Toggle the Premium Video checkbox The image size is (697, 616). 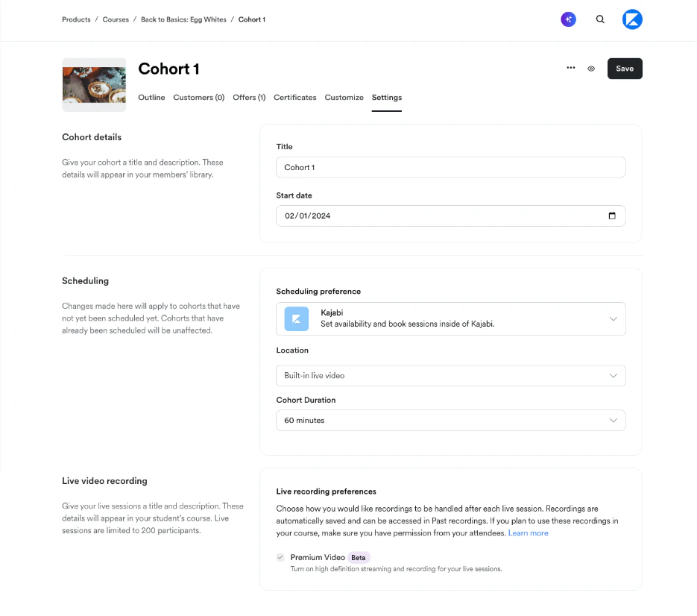click(279, 557)
